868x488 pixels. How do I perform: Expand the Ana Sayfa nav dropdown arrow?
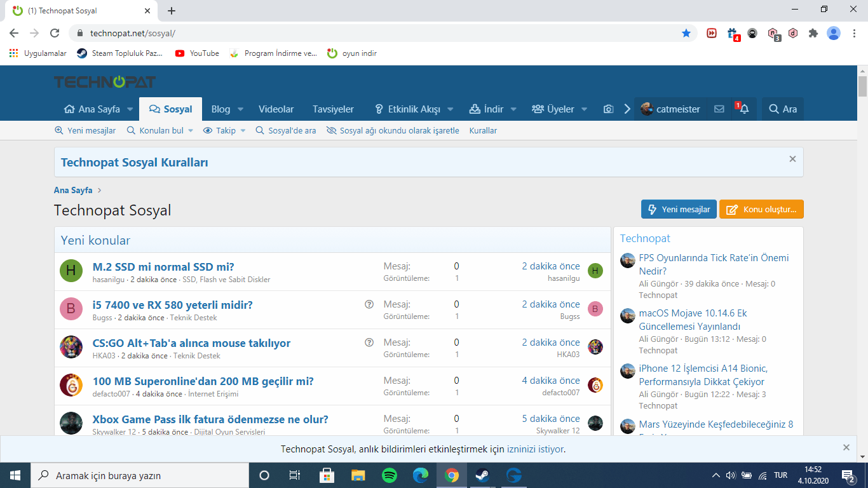tap(130, 109)
